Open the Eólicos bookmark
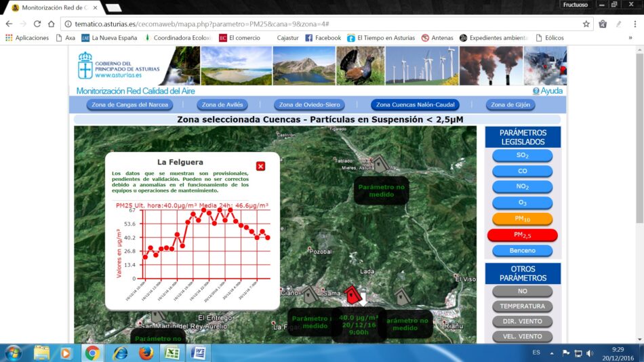 (x=550, y=38)
